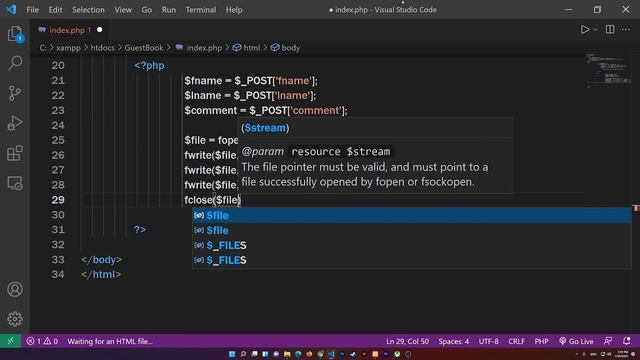Viewport: 640px width, 360px height.
Task: Click line number 20 in gutter
Action: point(58,65)
